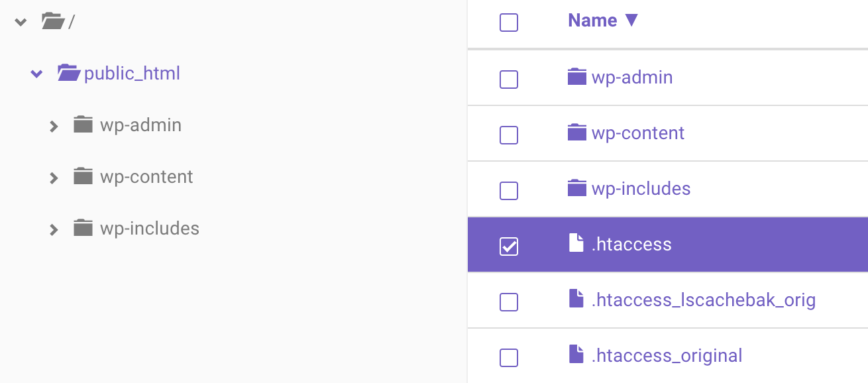The height and width of the screenshot is (383, 868).
Task: Click the root folder icon in tree
Action: click(x=53, y=22)
